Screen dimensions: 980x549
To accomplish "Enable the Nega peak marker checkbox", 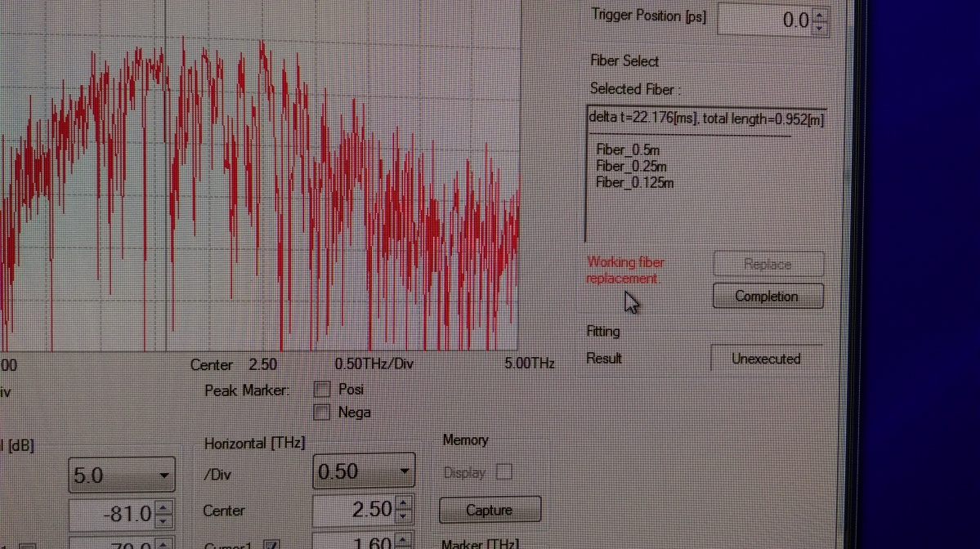I will point(322,412).
